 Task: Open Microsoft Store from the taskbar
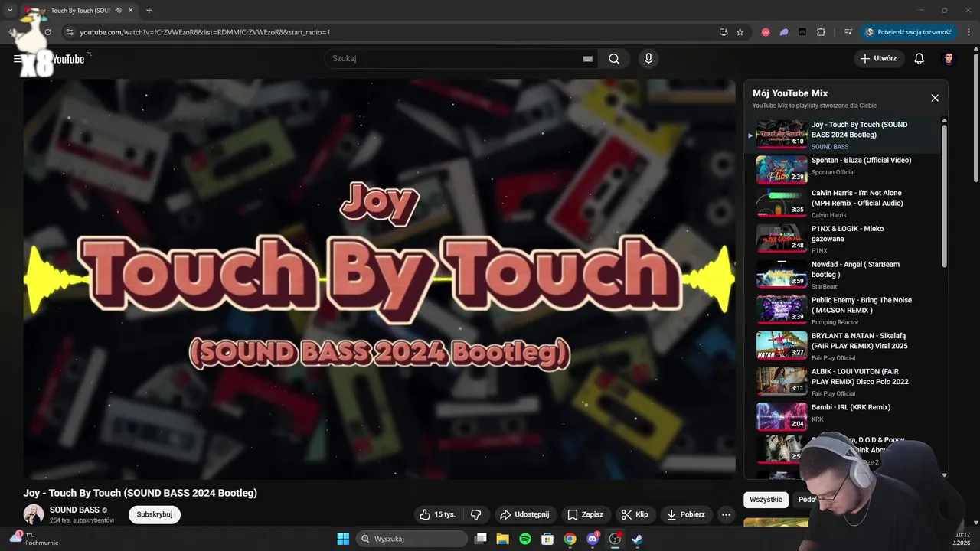547,539
